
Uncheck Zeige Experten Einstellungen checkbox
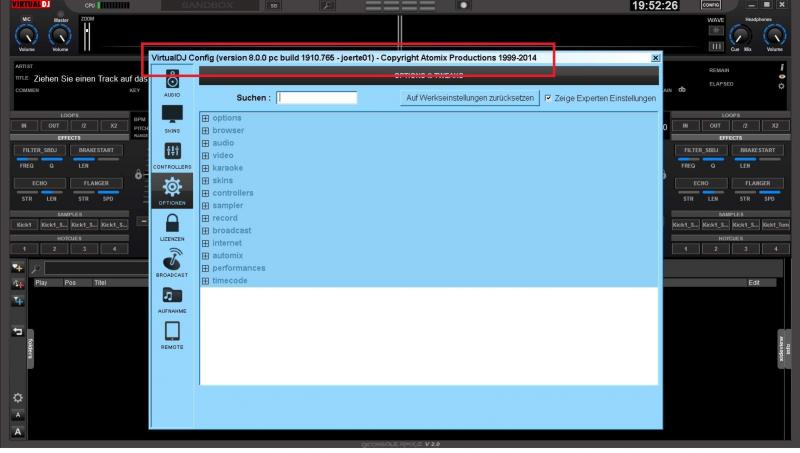coord(547,98)
